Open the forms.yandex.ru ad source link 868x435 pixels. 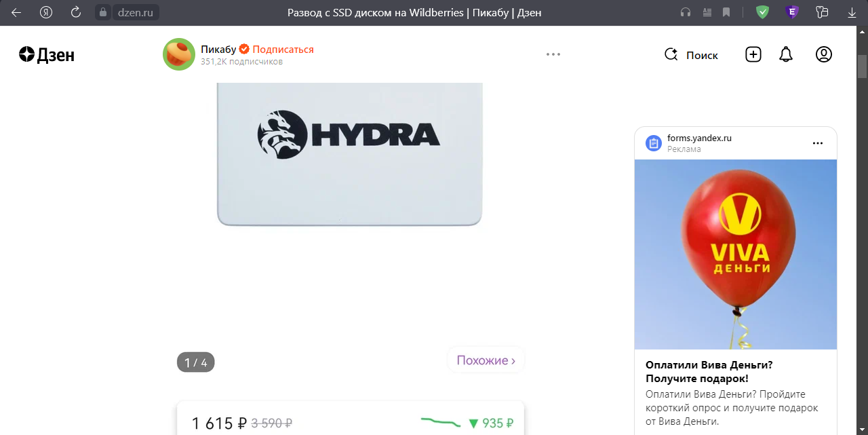(x=699, y=138)
